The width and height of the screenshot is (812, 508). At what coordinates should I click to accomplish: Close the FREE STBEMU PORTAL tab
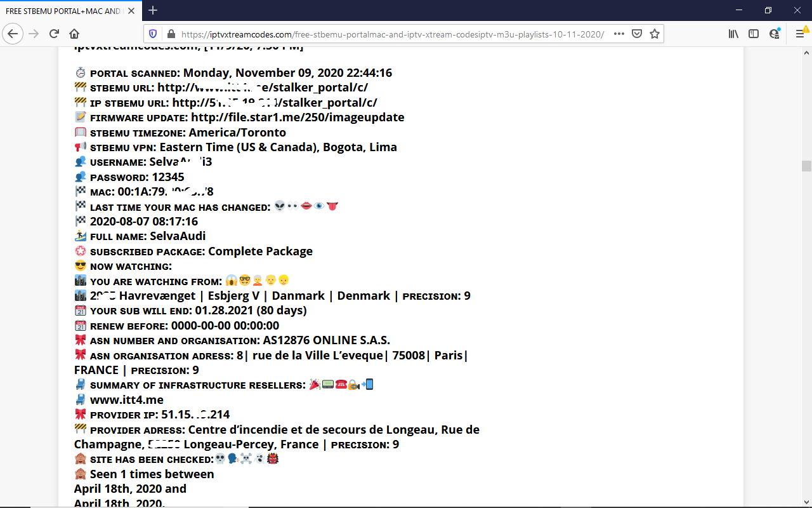pos(133,11)
